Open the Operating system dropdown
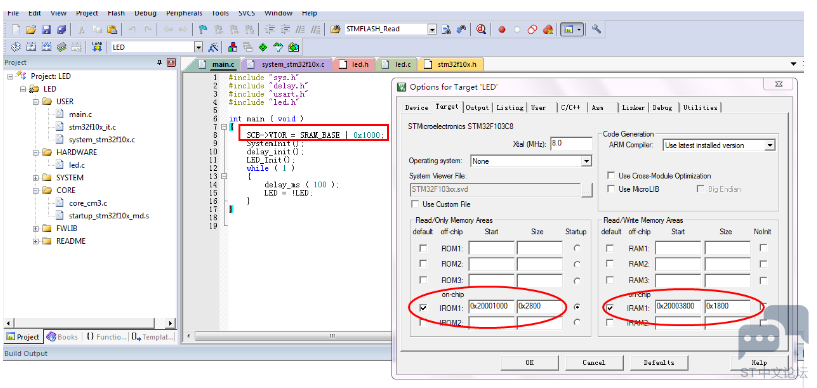Image resolution: width=817 pixels, height=388 pixels. (x=587, y=161)
